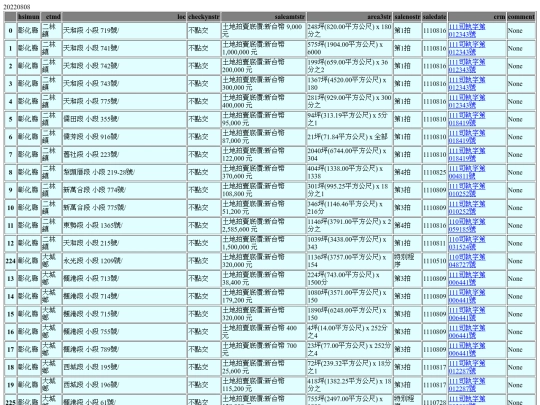Image resolution: width=540 pixels, height=405 pixels.
Task: Select the 不點交 cell in row 19
Action: coord(204,385)
